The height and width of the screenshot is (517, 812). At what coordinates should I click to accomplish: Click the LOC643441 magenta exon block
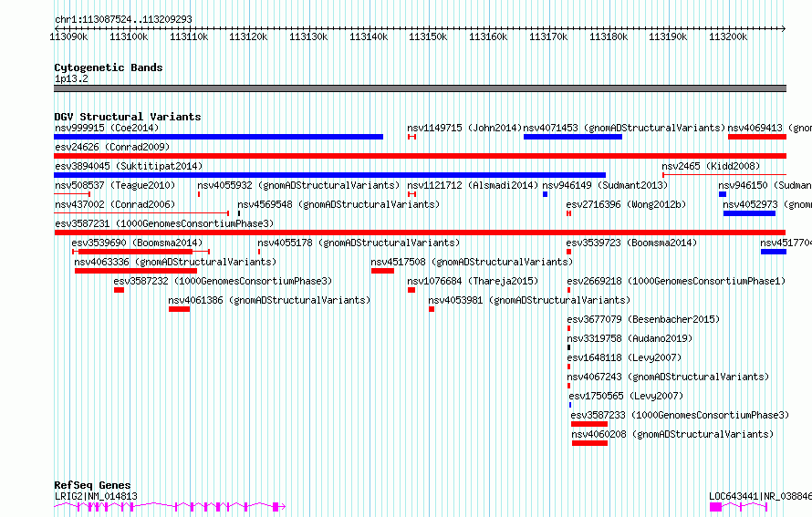tap(715, 507)
